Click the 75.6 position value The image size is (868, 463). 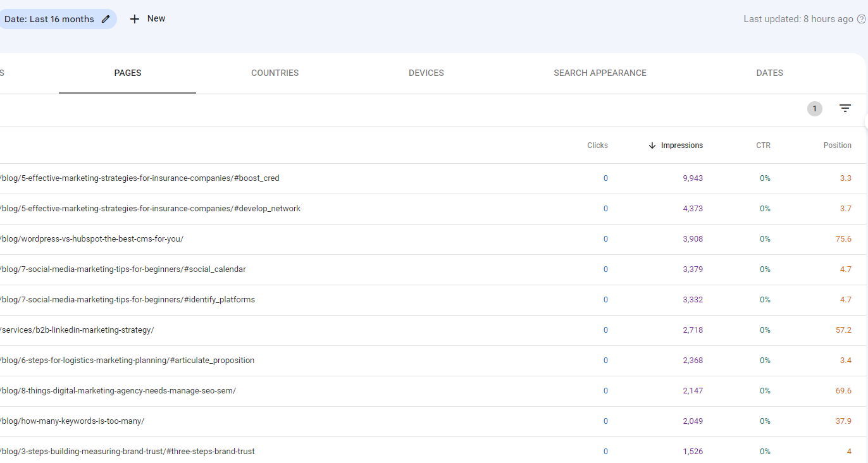click(843, 239)
